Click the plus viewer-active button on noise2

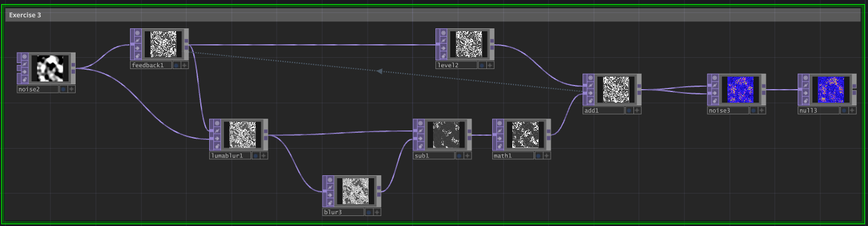click(x=71, y=89)
